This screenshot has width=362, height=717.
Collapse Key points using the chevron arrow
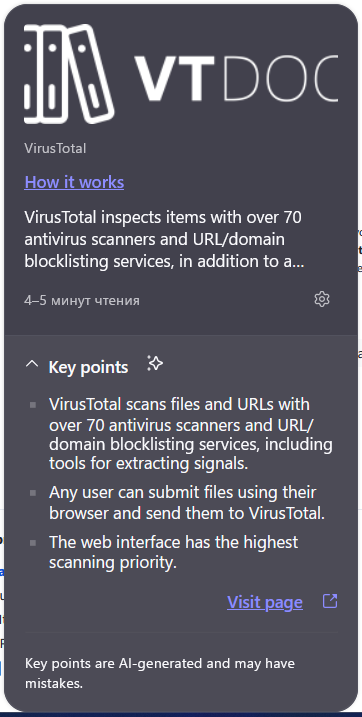click(32, 364)
